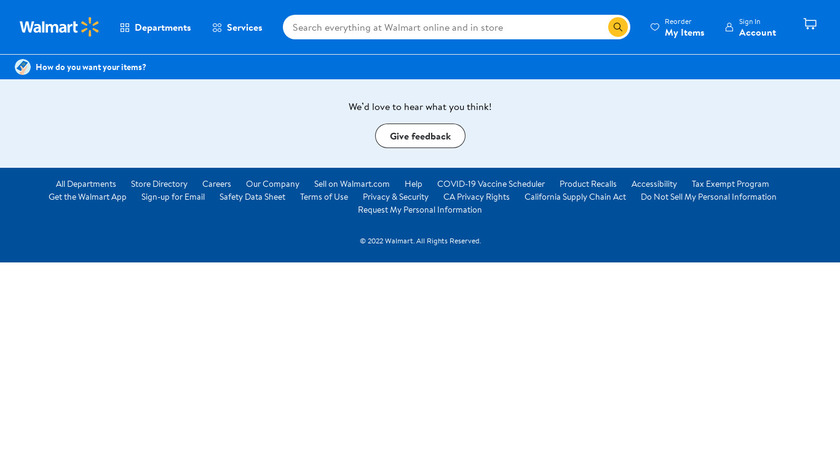Screen dimensions: 840x472
Task: Open Careers link
Action: pyautogui.click(x=216, y=184)
